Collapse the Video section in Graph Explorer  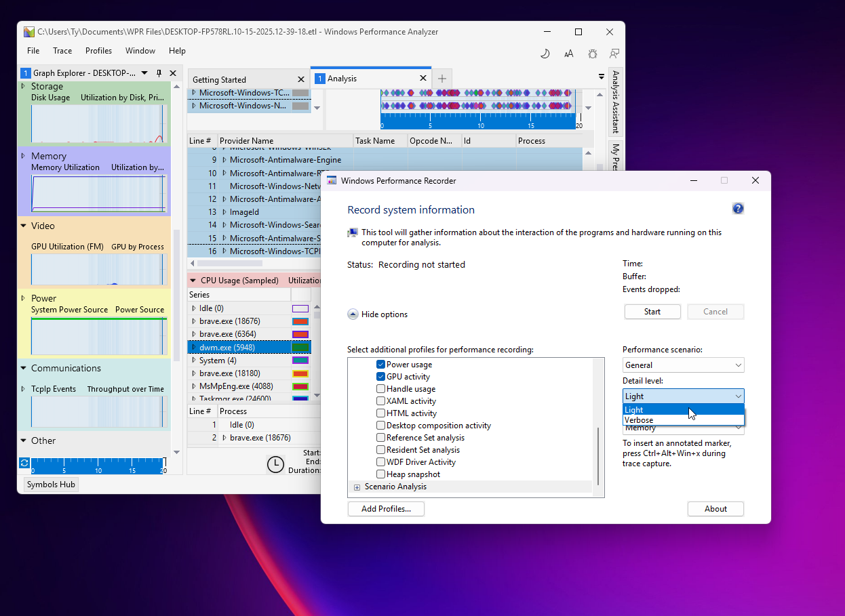[23, 226]
